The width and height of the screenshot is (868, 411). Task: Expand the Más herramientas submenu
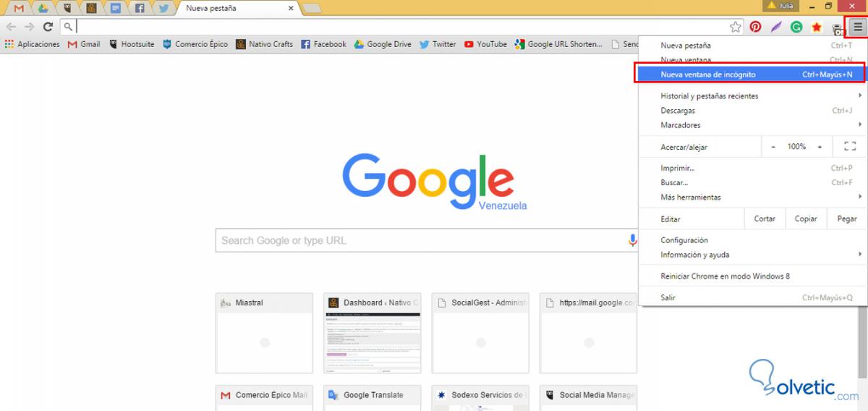point(752,198)
